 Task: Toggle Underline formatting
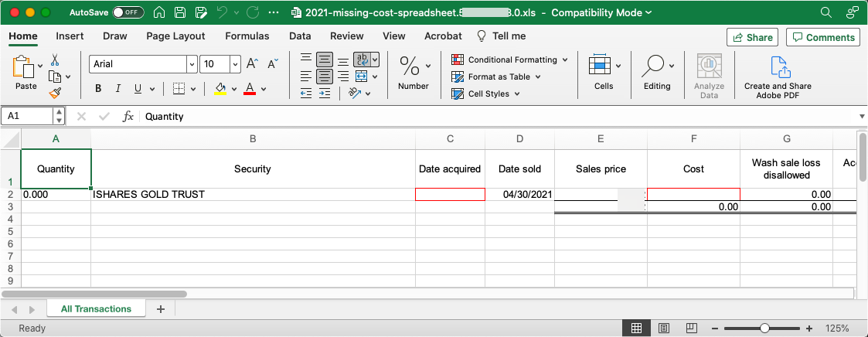click(137, 89)
